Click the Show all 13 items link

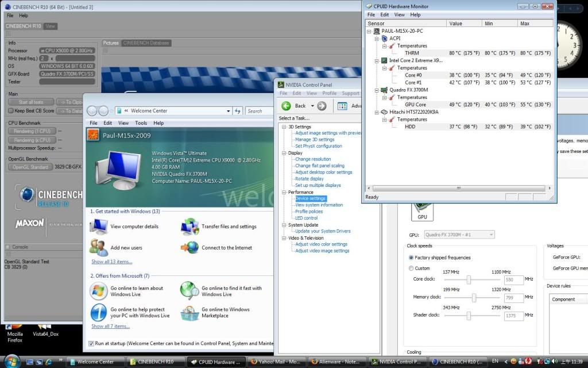pyautogui.click(x=111, y=262)
